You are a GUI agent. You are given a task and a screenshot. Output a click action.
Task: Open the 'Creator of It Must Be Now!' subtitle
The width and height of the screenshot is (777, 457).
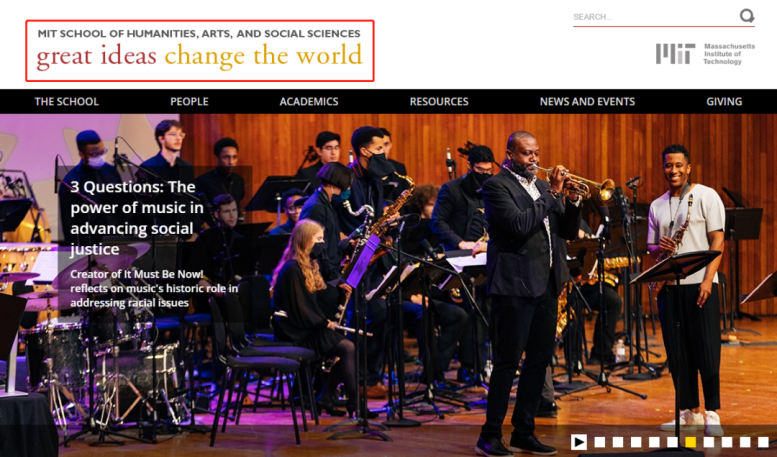(x=154, y=288)
